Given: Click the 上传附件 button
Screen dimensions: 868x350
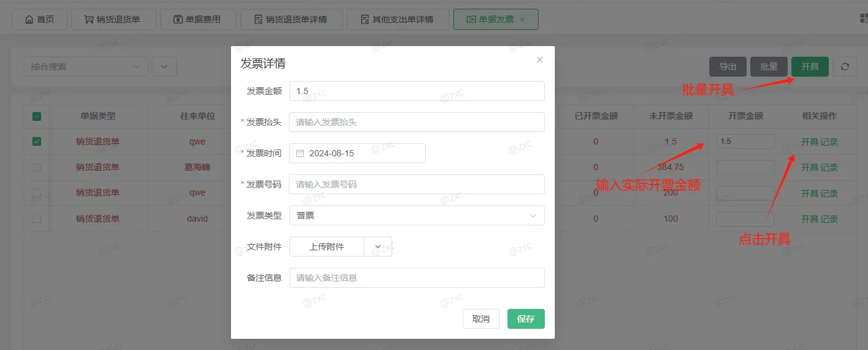Looking at the screenshot, I should (327, 247).
